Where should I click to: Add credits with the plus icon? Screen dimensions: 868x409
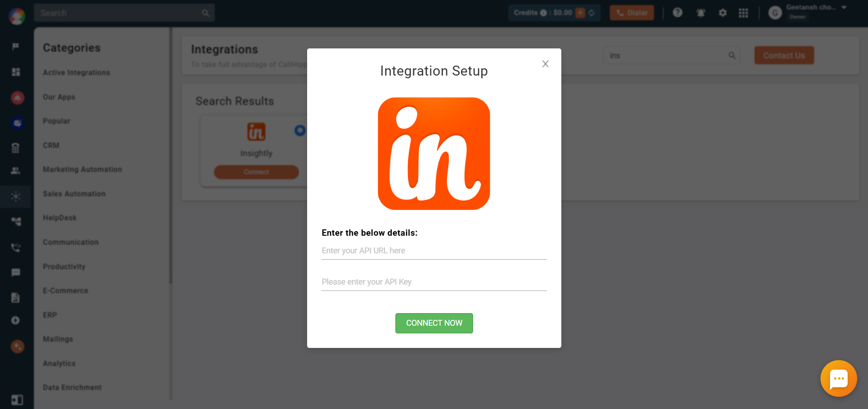(x=580, y=13)
